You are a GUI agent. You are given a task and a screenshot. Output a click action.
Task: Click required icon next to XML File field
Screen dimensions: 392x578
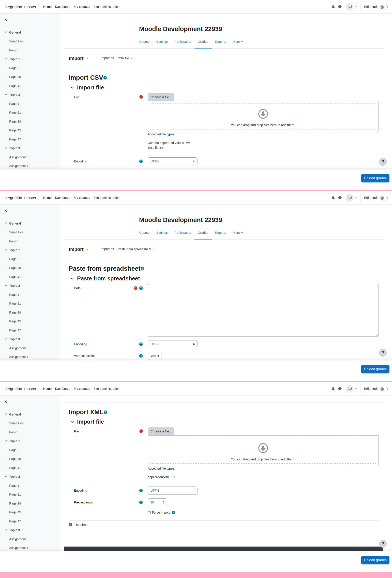(x=141, y=431)
